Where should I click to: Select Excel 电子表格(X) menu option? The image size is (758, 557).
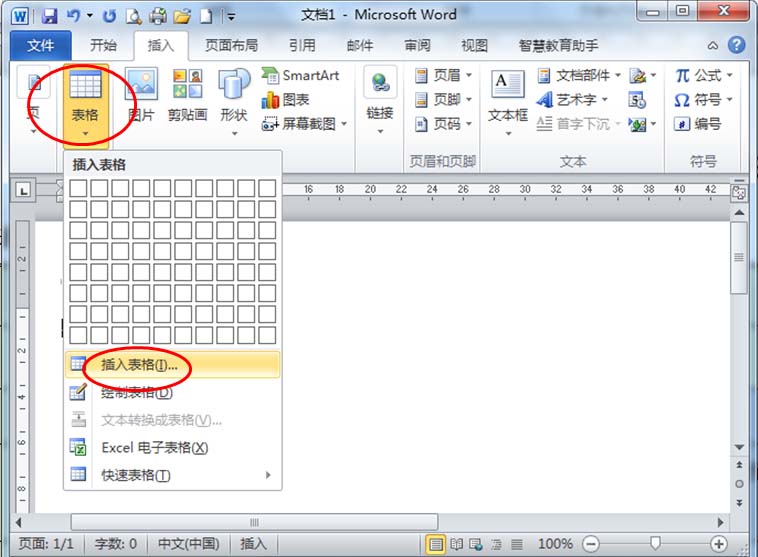(172, 448)
